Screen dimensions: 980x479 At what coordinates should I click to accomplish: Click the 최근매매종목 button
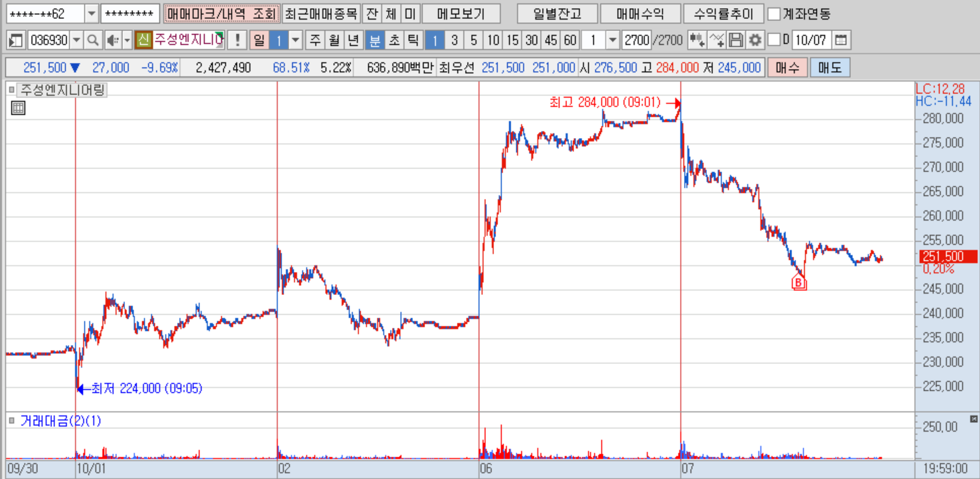pos(321,14)
